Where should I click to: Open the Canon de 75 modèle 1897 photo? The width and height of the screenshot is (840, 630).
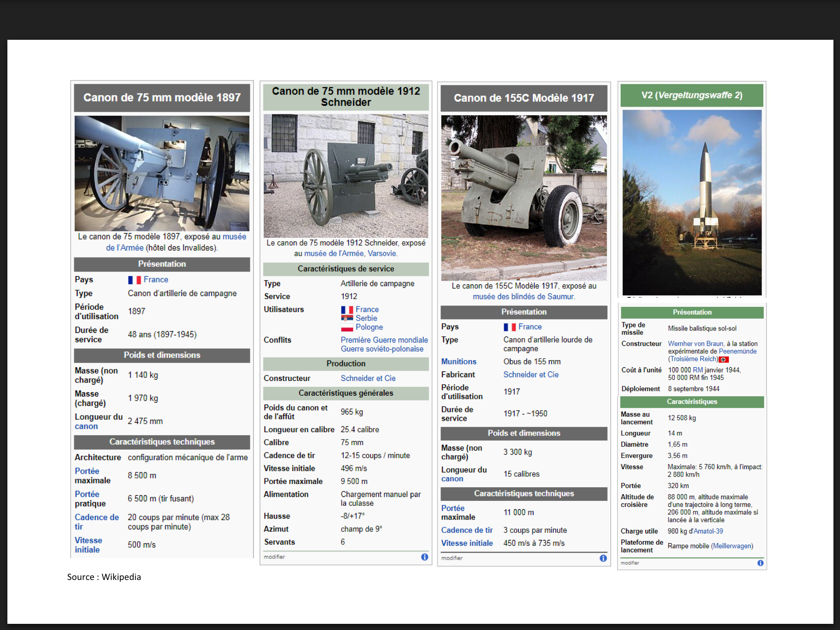162,173
